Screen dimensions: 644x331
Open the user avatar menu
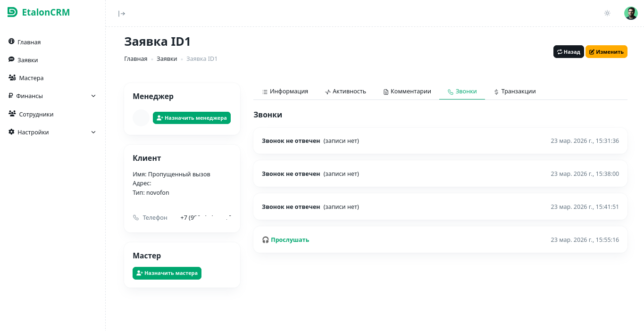pyautogui.click(x=631, y=13)
